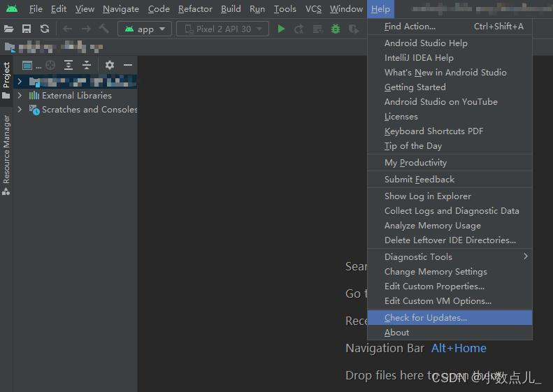
Task: Click the Forward arrow toolbar icon
Action: pyautogui.click(x=86, y=29)
